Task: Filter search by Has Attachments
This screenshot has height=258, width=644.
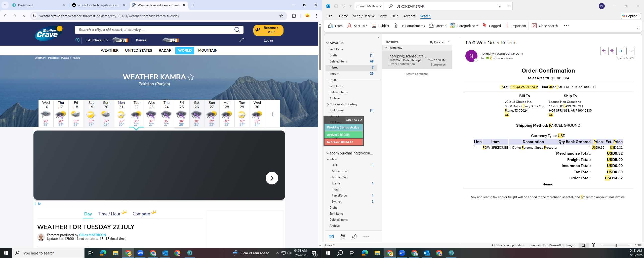Action: point(409,26)
